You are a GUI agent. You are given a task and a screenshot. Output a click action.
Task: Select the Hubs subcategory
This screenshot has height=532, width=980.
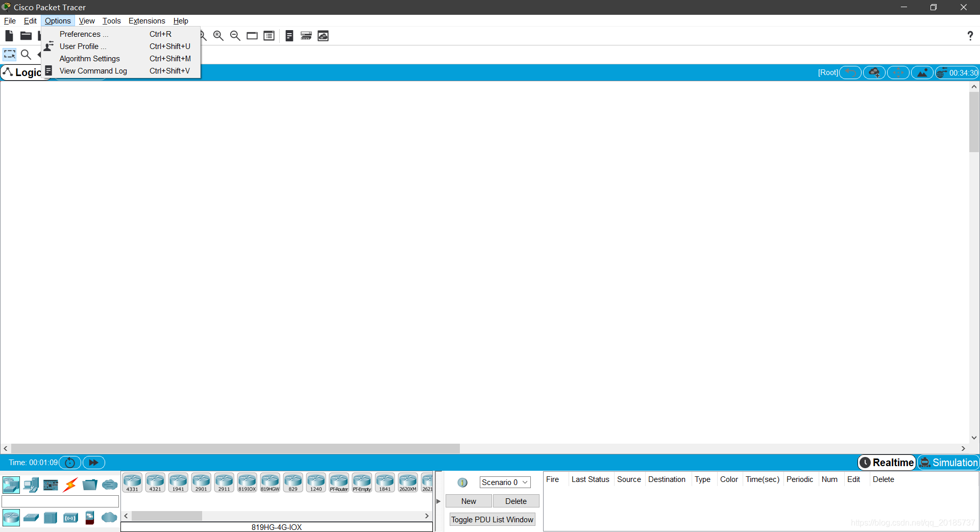51,518
